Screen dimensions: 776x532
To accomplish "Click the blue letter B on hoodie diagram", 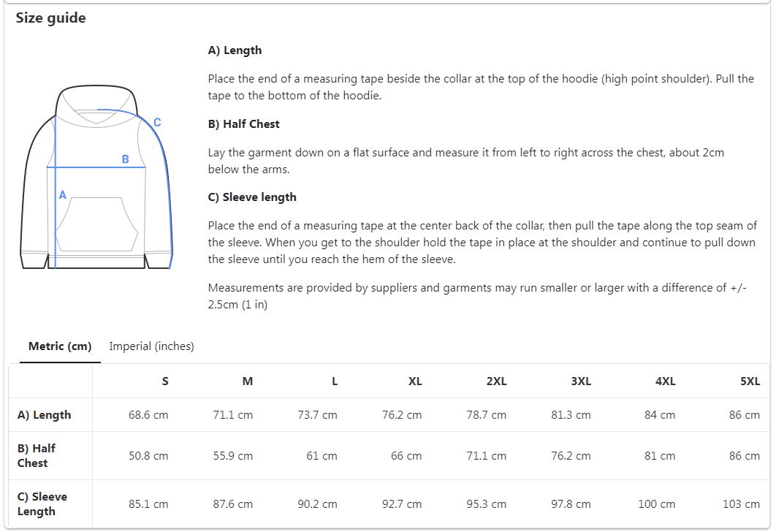I will coord(125,159).
